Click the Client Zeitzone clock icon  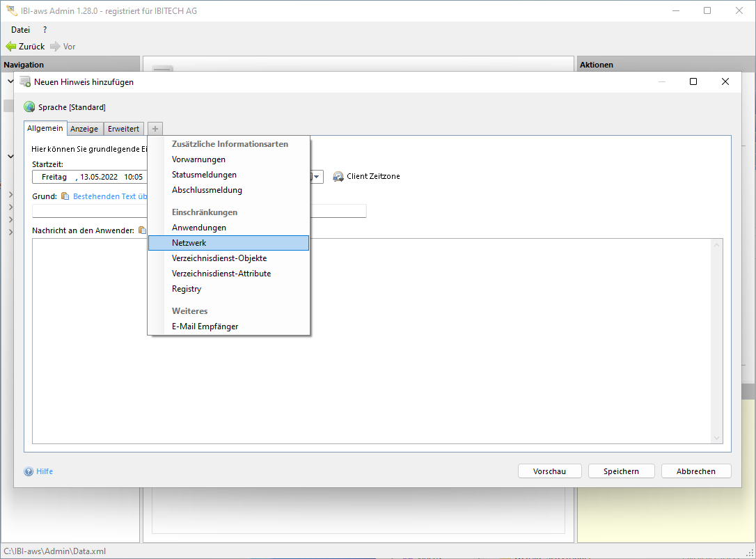[338, 177]
